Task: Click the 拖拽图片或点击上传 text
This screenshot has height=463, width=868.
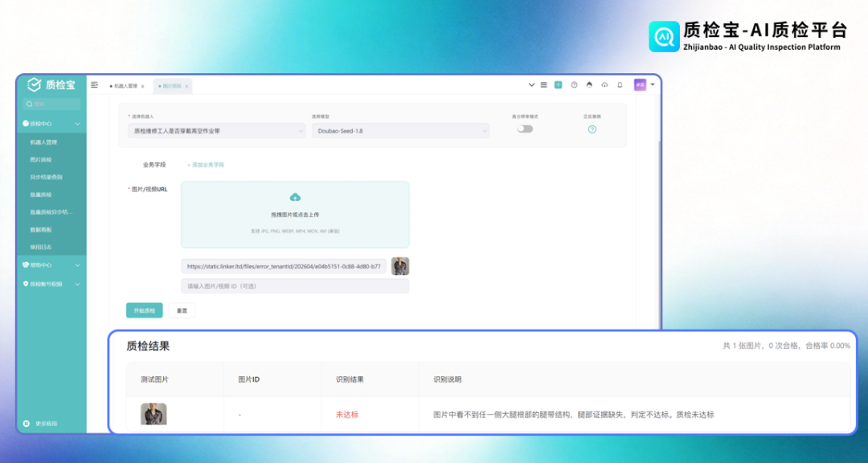Action: [295, 215]
